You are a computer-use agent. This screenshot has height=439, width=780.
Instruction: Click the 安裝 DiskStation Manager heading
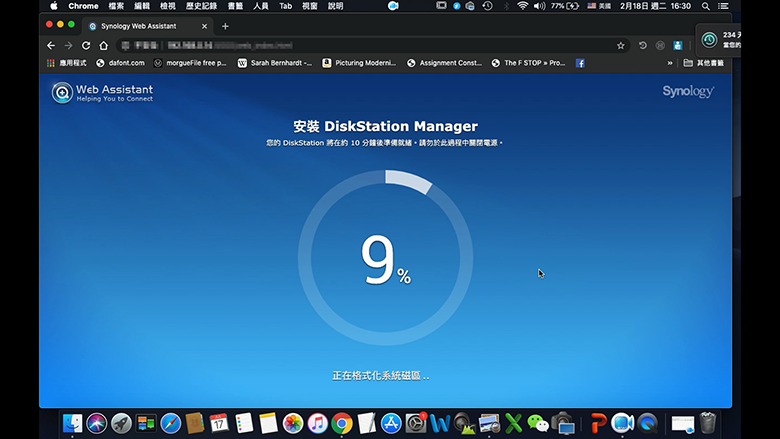coord(386,126)
